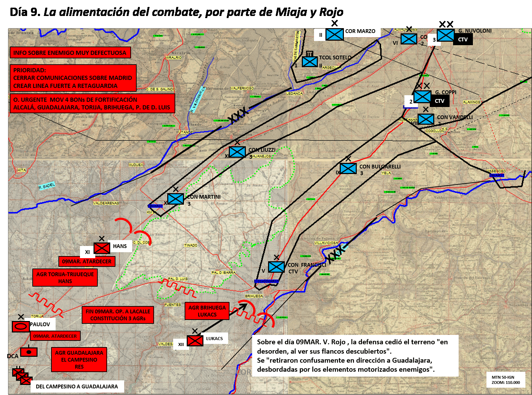Click the TINADO place name
This screenshot has width=532, height=395.
click(191, 245)
